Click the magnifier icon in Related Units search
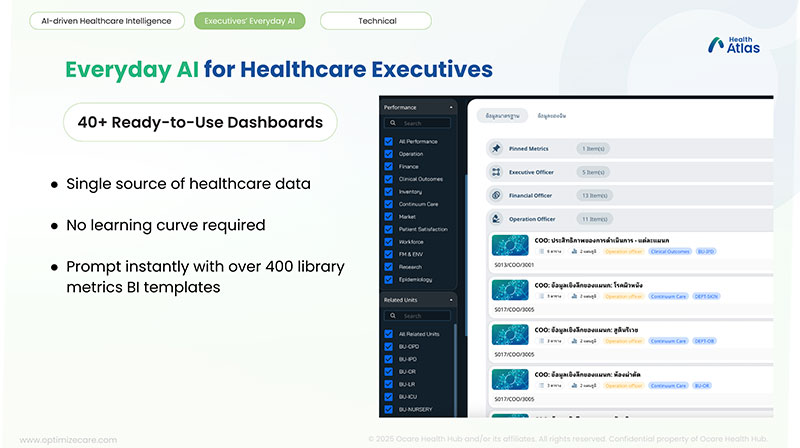Screen dimensions: 800x448 coord(393,316)
